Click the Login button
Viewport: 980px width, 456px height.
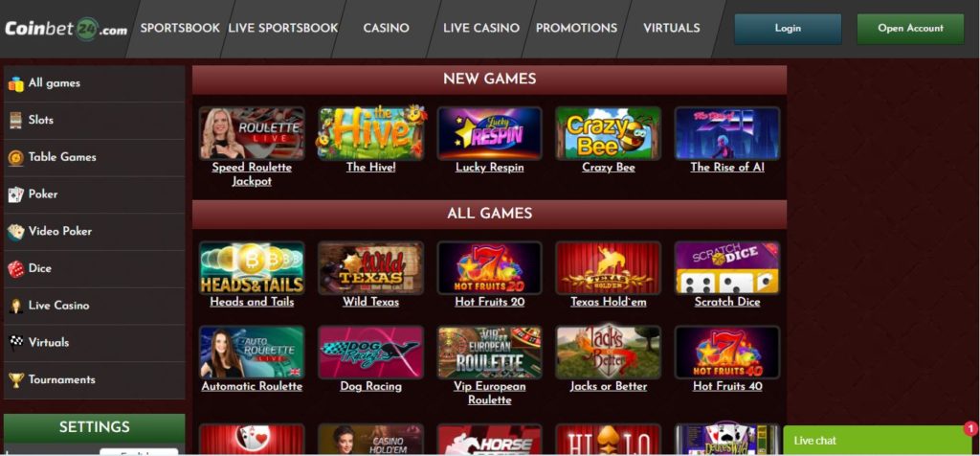pos(788,29)
